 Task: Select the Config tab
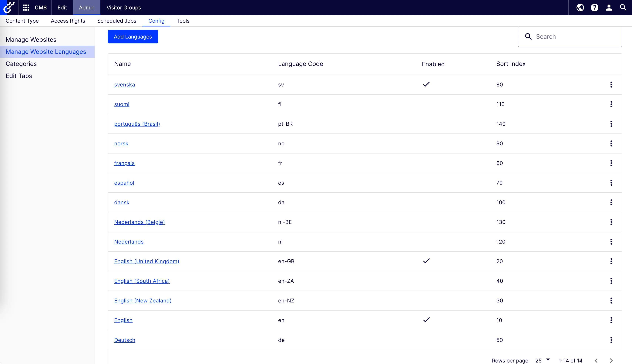[156, 21]
